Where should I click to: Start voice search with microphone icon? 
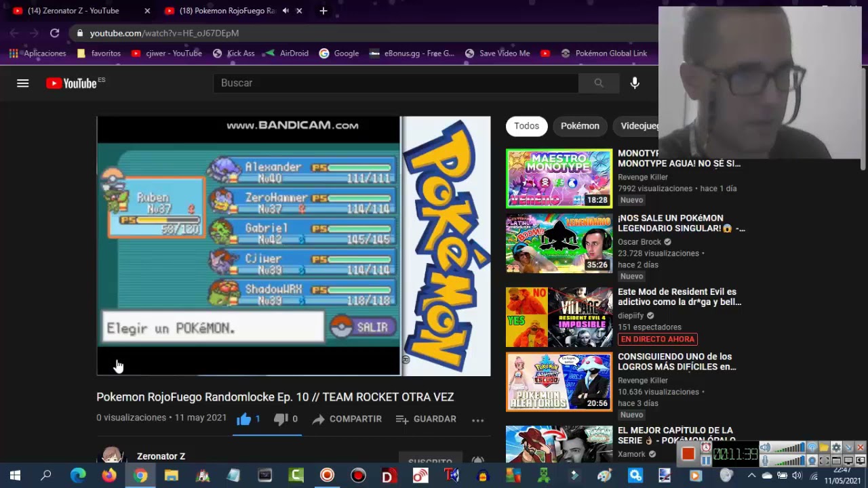635,83
